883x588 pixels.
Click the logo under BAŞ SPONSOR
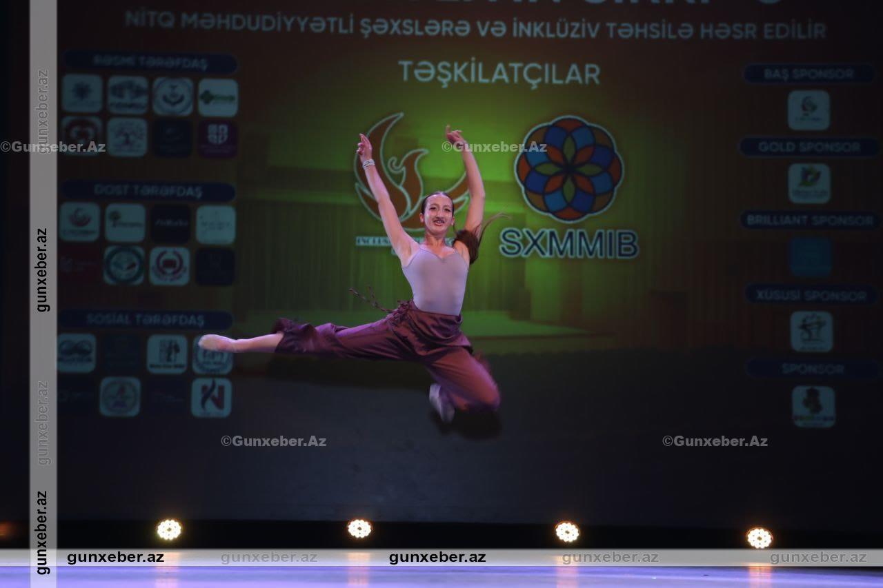[x=808, y=110]
